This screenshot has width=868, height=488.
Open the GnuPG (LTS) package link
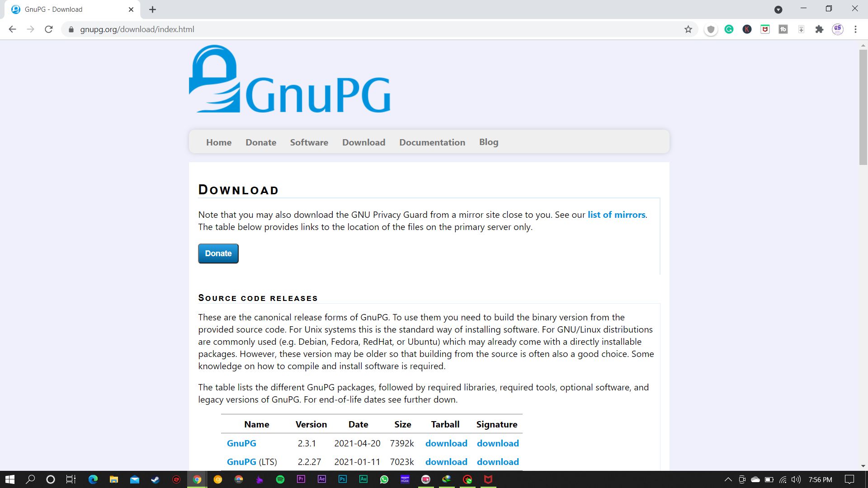[x=241, y=462]
